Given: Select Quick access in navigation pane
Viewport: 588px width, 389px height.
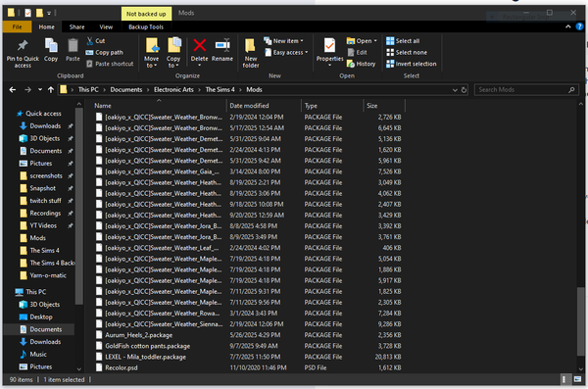Looking at the screenshot, I should [x=43, y=114].
